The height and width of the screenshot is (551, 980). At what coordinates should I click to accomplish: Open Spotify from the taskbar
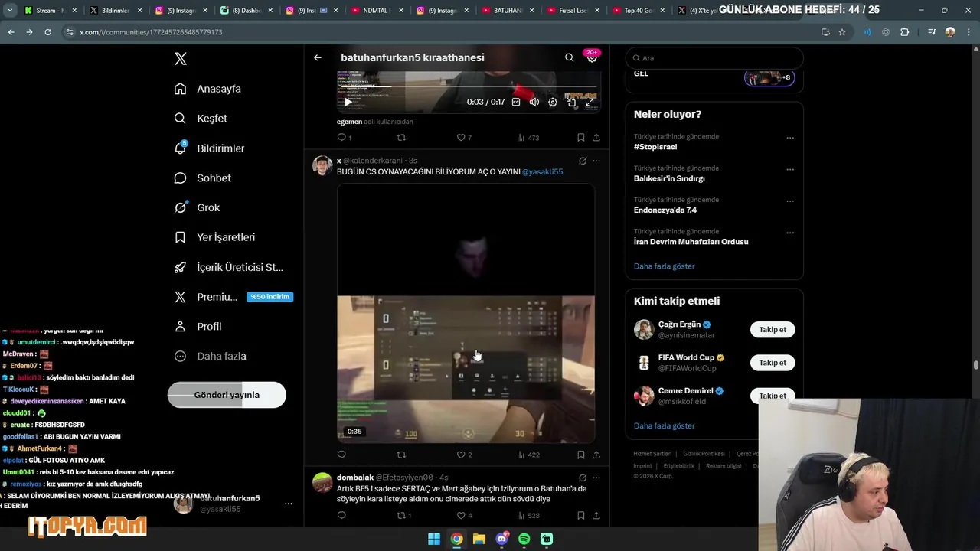(x=524, y=539)
